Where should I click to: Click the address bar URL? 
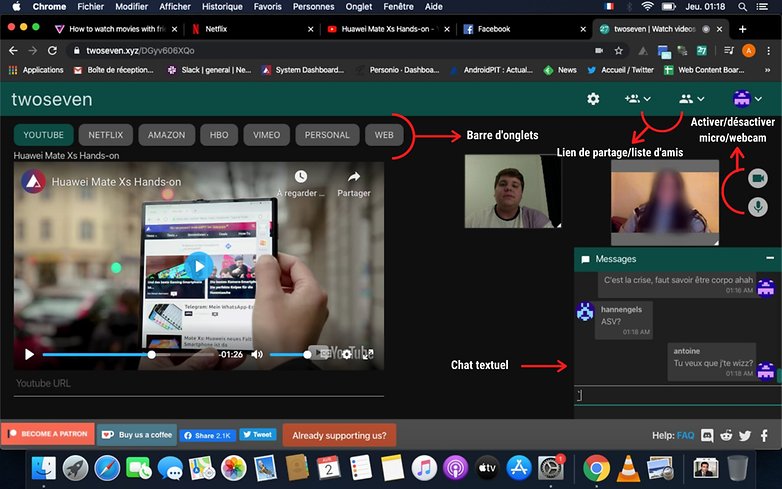click(140, 50)
